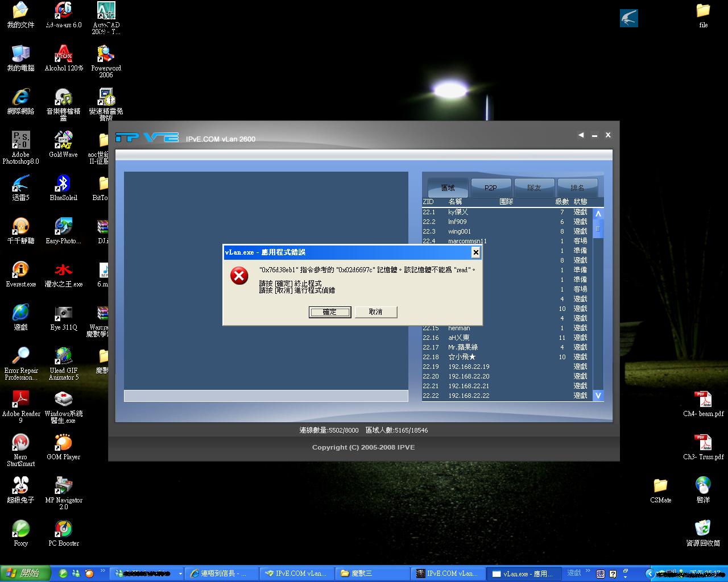
Task: Select player wing001 in the list
Action: click(460, 231)
